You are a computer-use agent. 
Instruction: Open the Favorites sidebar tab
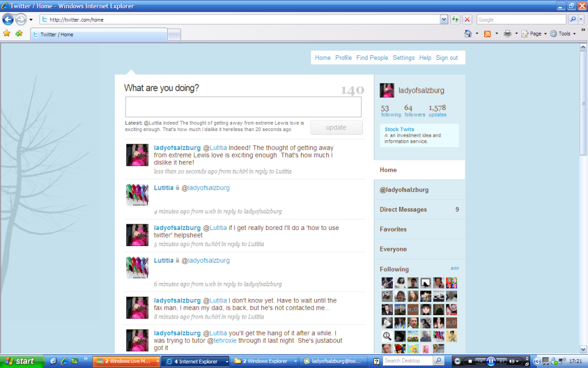pos(419,229)
